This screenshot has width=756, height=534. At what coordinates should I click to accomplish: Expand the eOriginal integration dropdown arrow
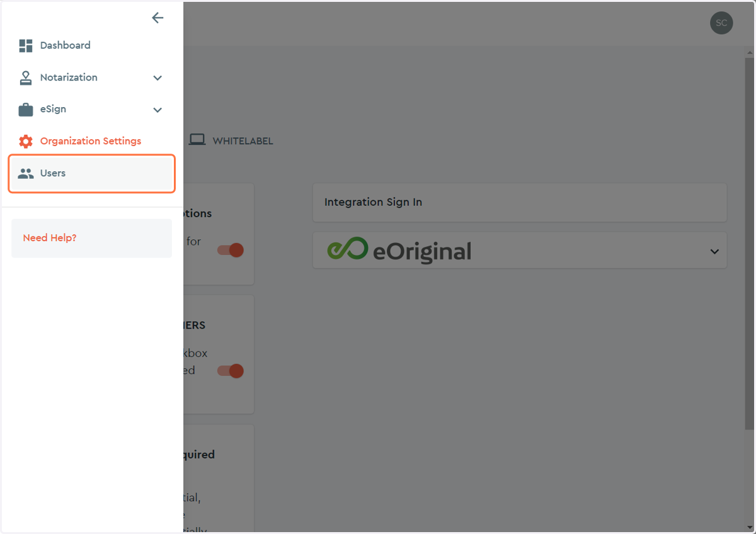tap(714, 251)
